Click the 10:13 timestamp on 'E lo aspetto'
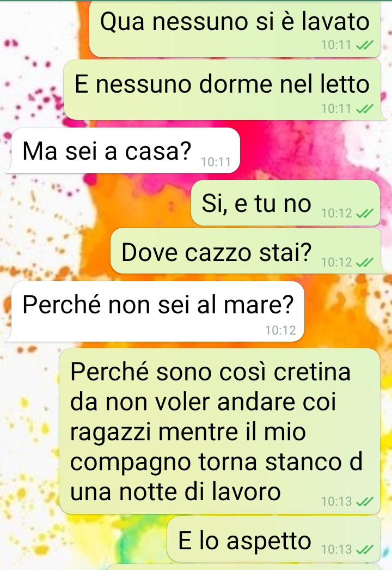392x570 pixels. (336, 549)
